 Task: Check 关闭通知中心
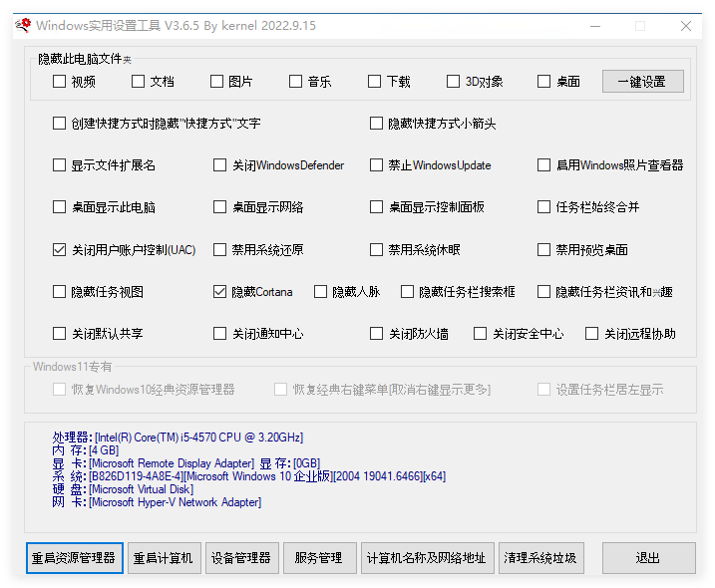click(x=219, y=334)
